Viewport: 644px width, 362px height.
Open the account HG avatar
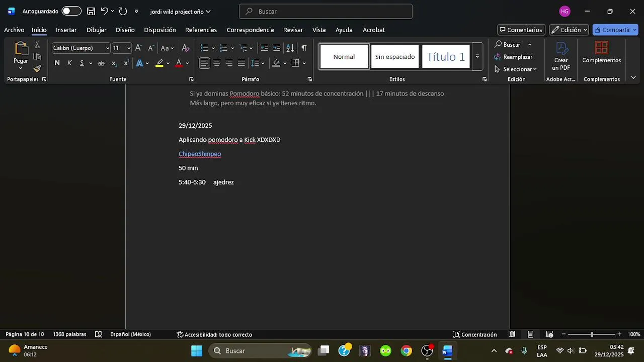[565, 11]
